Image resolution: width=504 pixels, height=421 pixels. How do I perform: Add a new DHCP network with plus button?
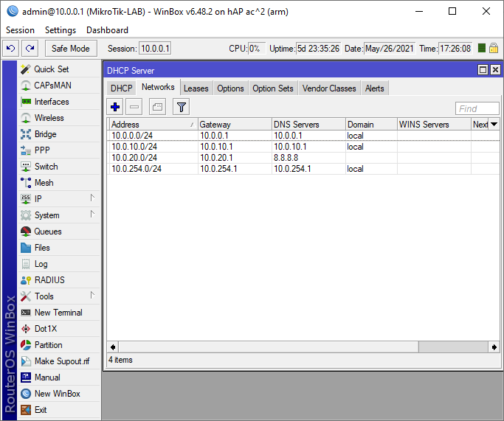coord(115,107)
